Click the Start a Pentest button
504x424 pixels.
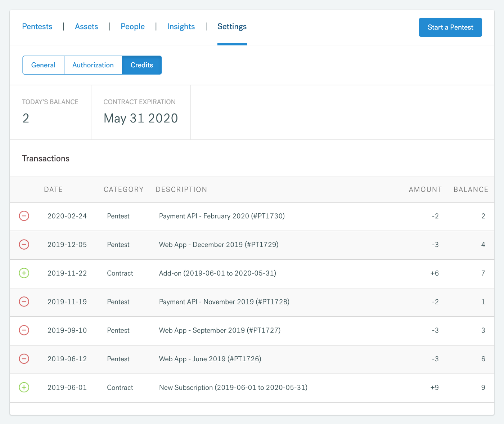(x=450, y=27)
